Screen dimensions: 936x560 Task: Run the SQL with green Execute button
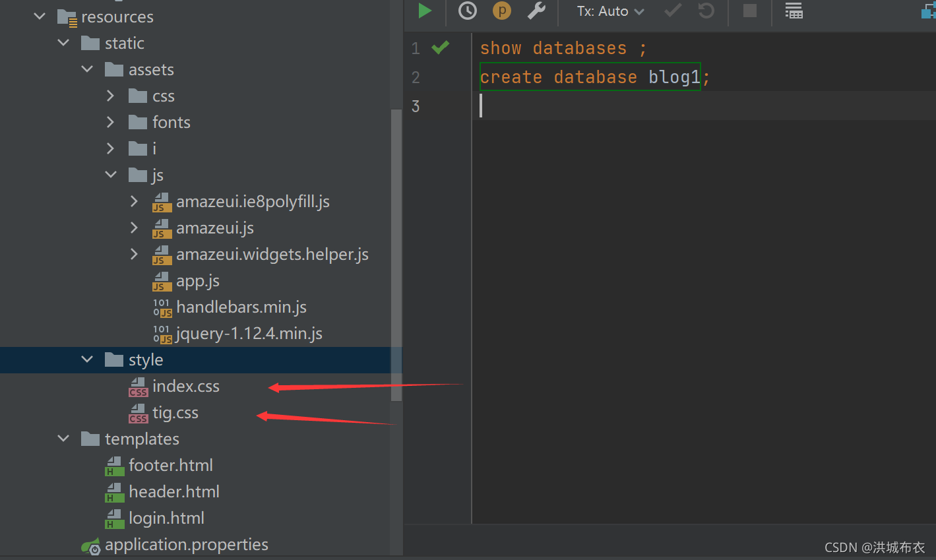pyautogui.click(x=425, y=11)
